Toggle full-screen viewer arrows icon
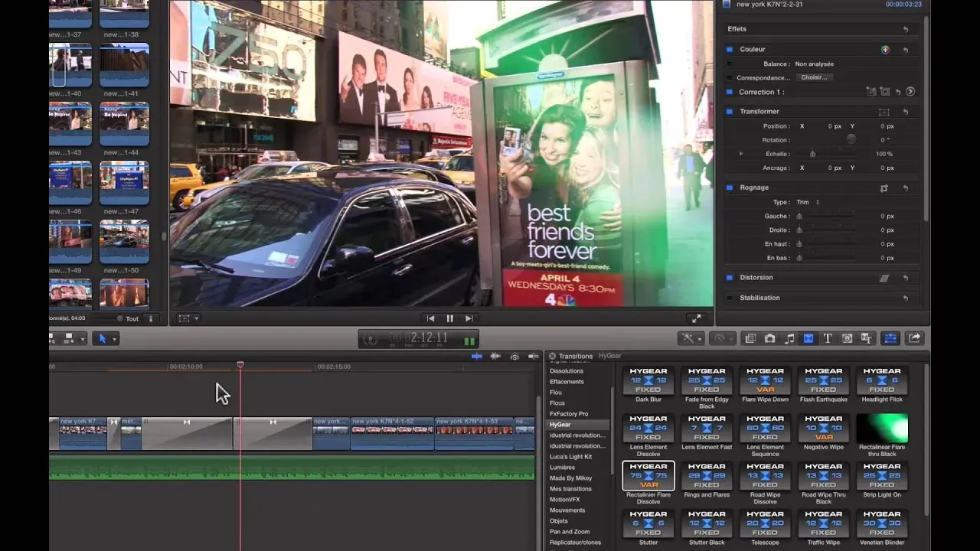 695,318
